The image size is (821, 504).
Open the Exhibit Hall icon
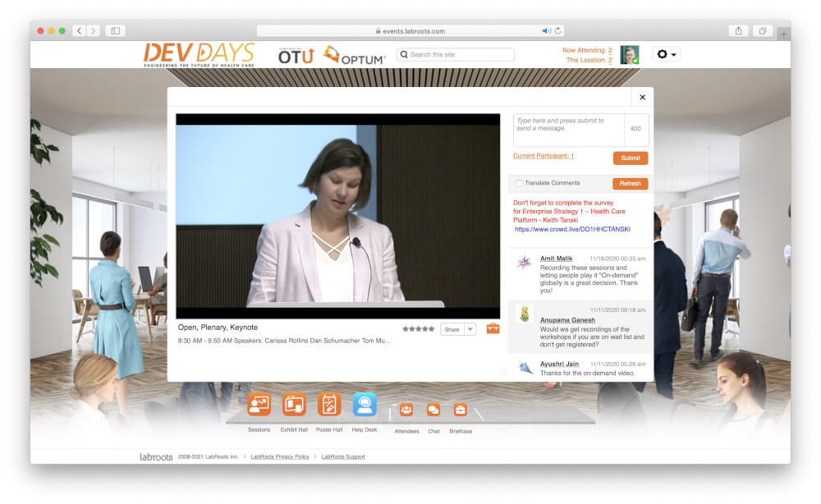(294, 405)
